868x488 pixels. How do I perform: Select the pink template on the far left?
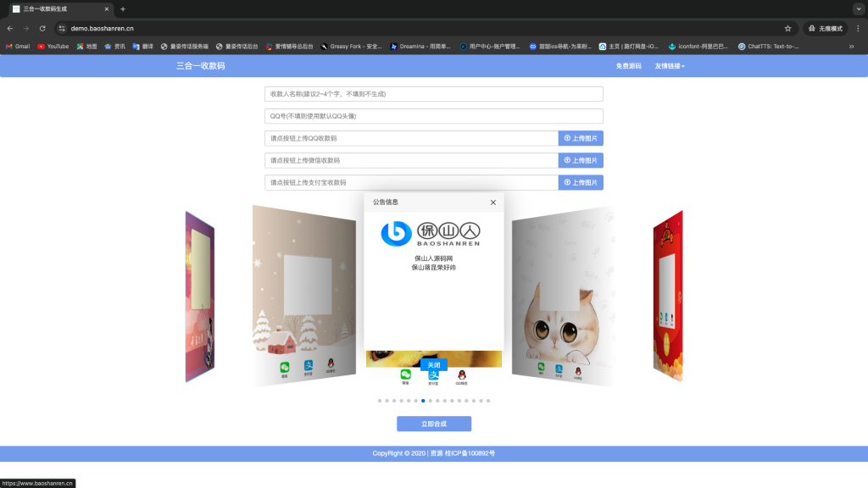click(x=200, y=296)
